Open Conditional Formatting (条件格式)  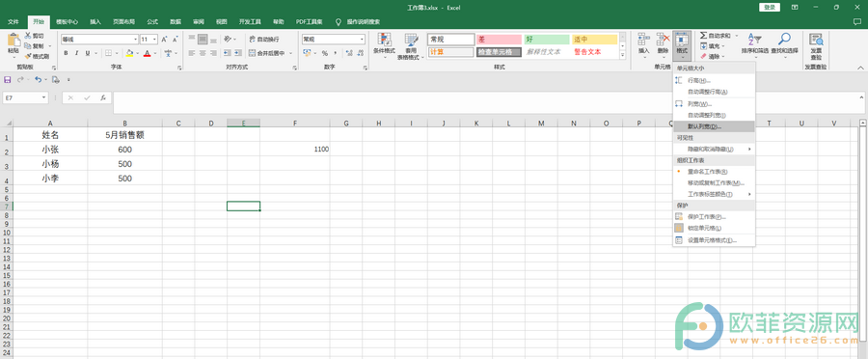click(384, 45)
